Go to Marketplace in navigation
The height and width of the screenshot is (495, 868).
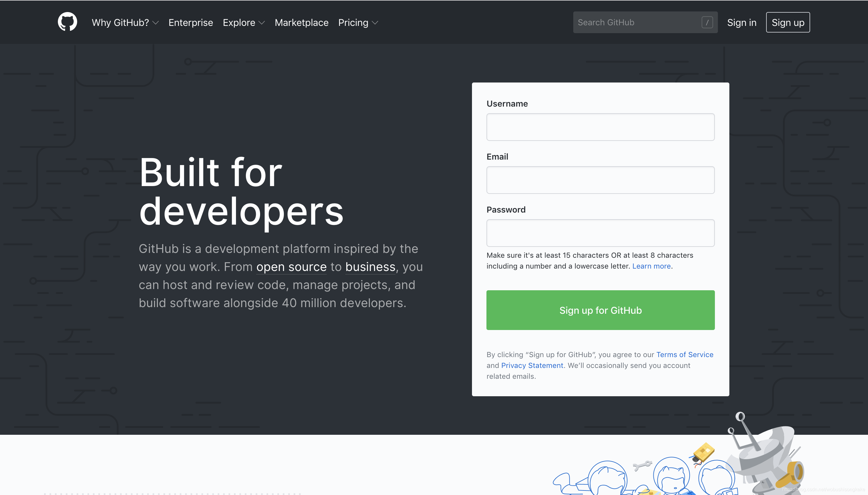tap(301, 23)
